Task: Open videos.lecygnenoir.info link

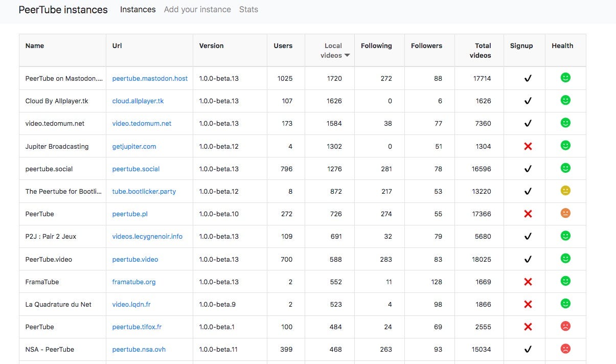Action: 147,236
